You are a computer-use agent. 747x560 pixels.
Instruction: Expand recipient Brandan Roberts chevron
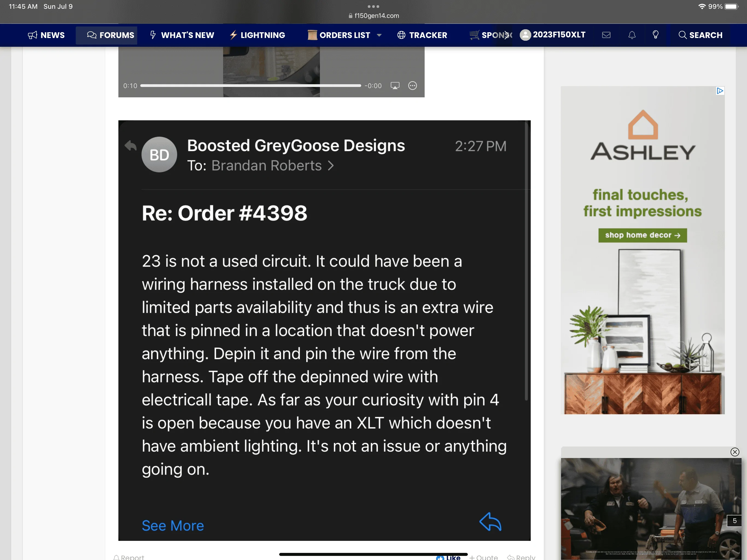pos(331,166)
